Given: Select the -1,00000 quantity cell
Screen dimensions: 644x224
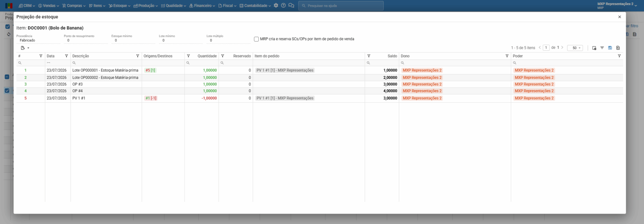Looking at the screenshot, I should click(x=202, y=98).
